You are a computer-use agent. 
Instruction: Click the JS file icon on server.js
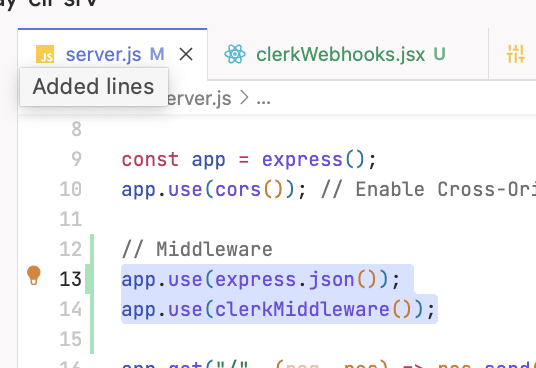tap(45, 54)
